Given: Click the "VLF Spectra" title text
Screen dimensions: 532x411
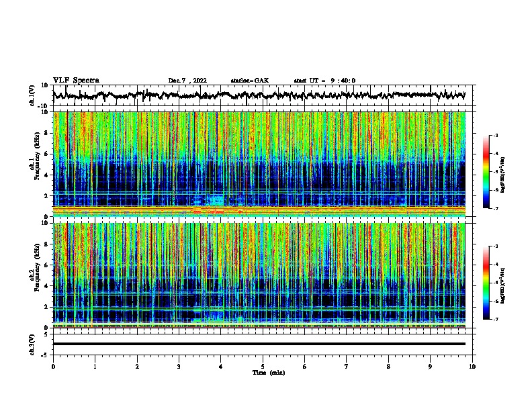Looking at the screenshot, I should pos(76,81).
